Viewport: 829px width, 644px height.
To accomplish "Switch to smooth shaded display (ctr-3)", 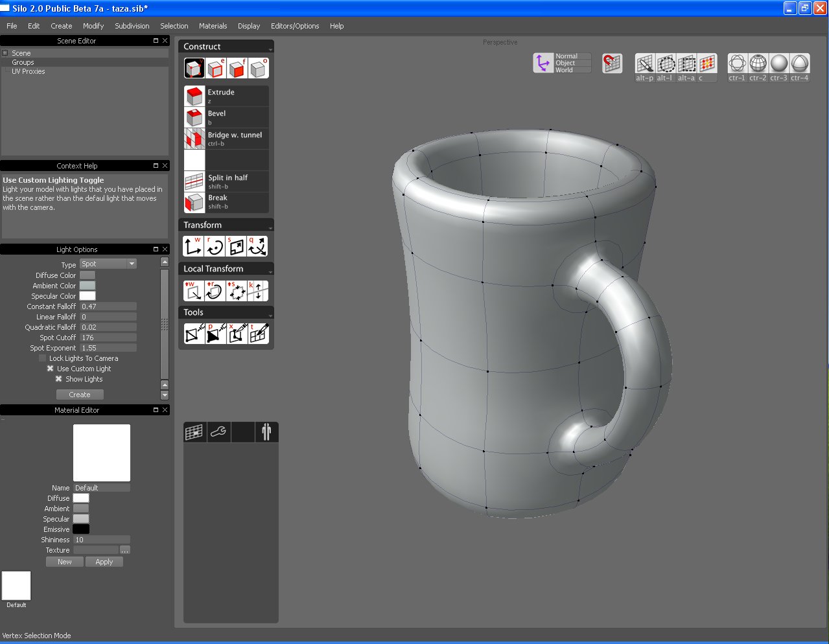I will tap(779, 63).
